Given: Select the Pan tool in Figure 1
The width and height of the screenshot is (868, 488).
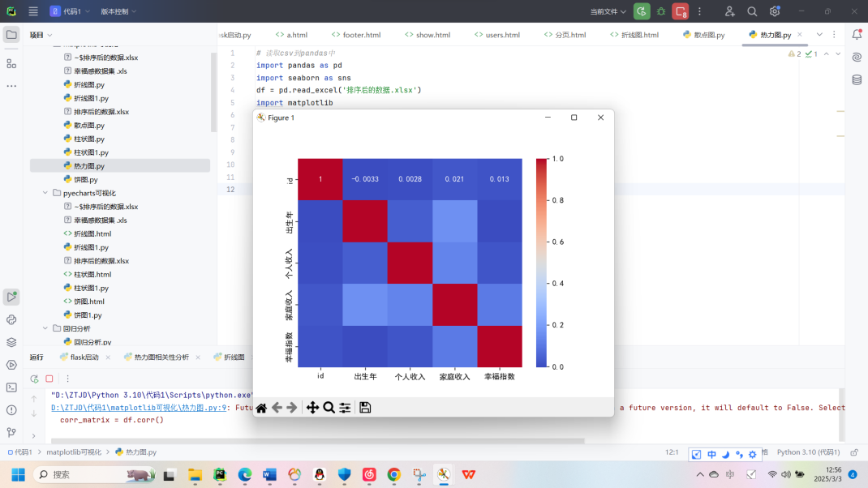Looking at the screenshot, I should tap(312, 408).
